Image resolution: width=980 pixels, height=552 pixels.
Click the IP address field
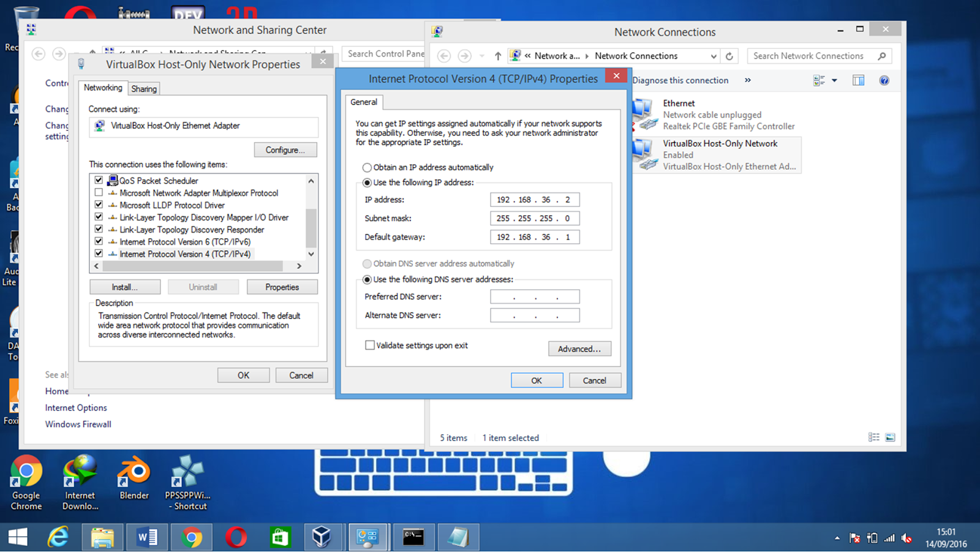tap(535, 200)
